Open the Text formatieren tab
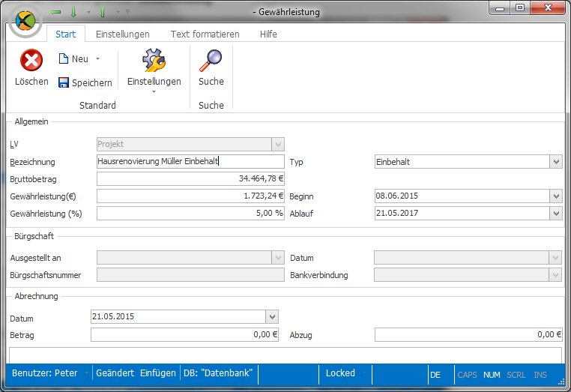Screen dimensions: 571x392 click(205, 34)
